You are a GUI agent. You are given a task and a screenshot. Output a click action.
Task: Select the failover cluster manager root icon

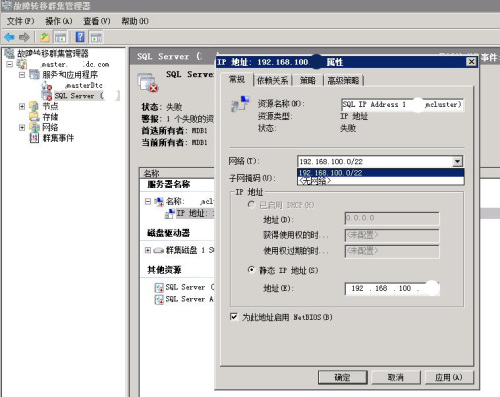(x=9, y=53)
